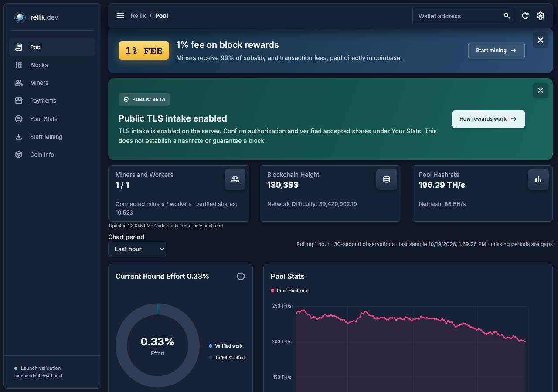
Task: Click the wallet address search icon
Action: click(507, 16)
